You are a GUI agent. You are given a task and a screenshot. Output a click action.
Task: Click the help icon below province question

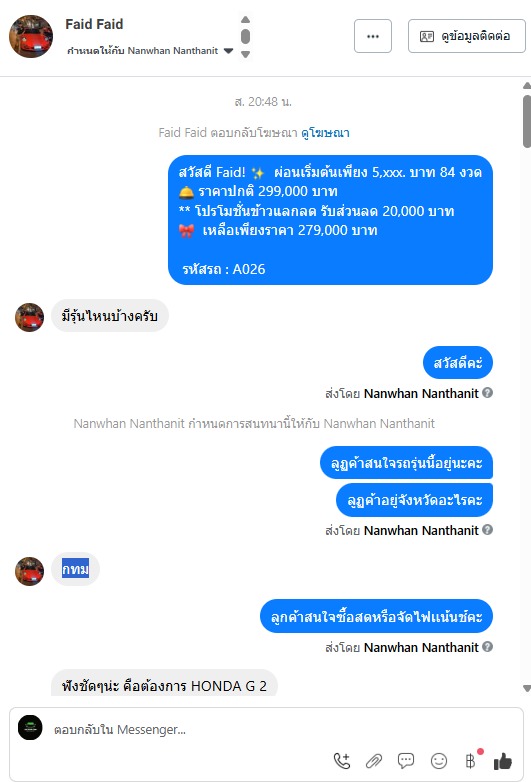[x=488, y=530]
